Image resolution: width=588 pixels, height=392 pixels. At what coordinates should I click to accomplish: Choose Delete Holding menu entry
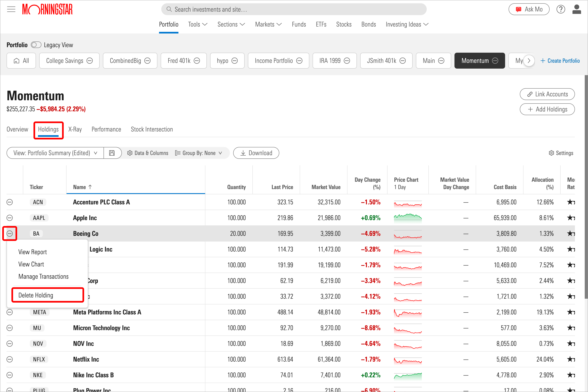36,295
